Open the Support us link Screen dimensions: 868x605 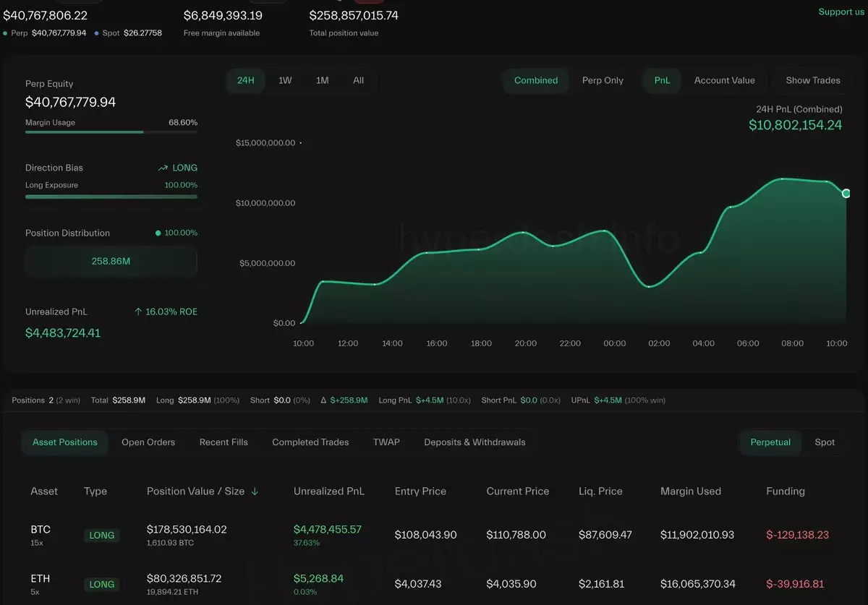coord(841,12)
